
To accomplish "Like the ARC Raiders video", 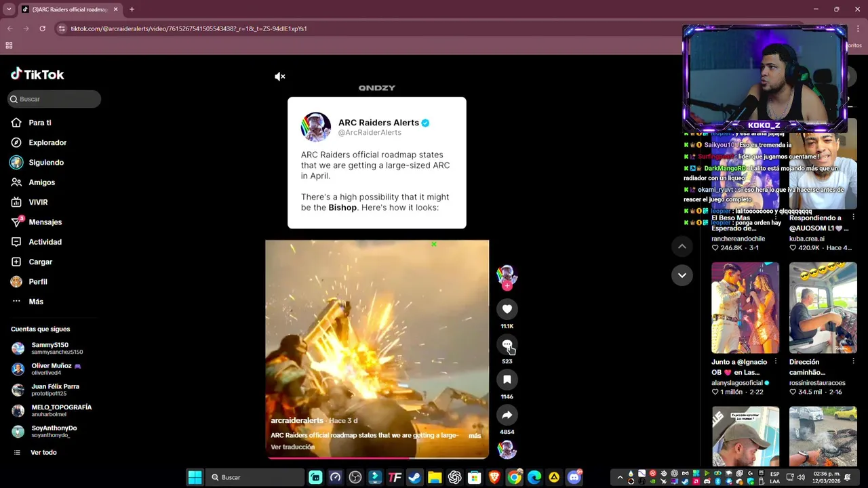I will [x=507, y=309].
